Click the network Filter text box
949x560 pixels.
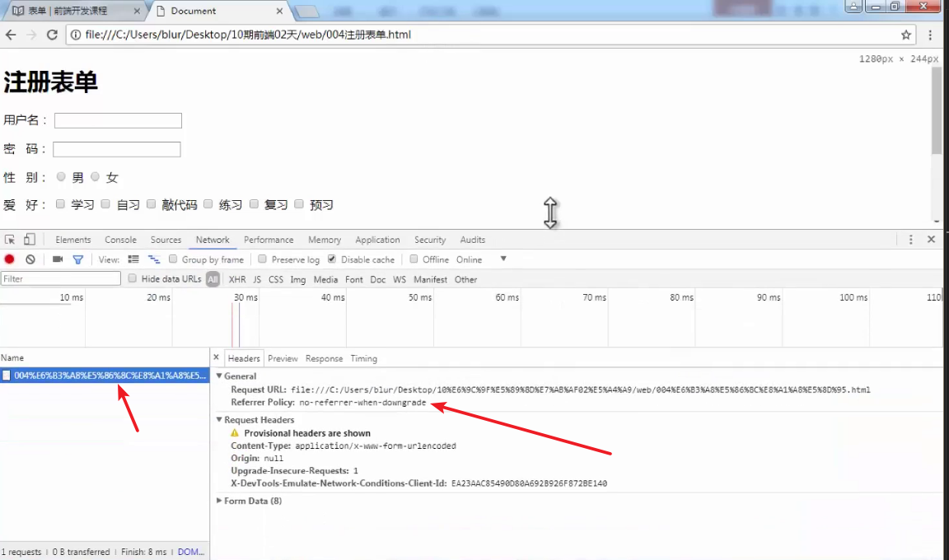[60, 278]
